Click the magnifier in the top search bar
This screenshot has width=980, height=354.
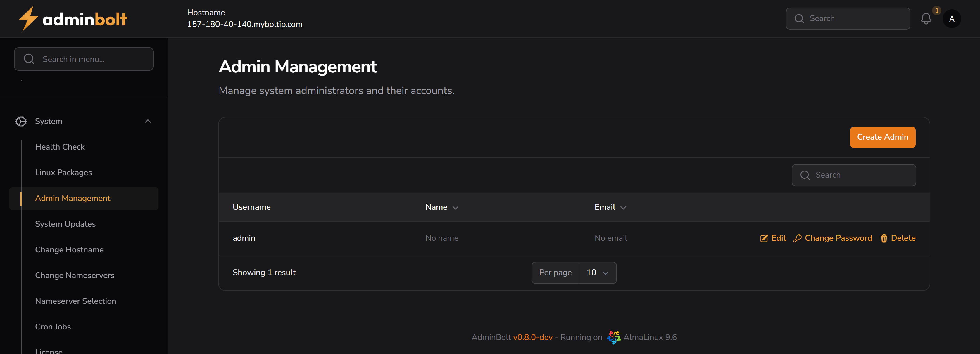(799, 18)
